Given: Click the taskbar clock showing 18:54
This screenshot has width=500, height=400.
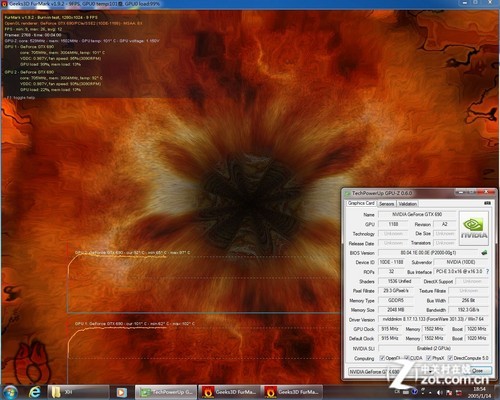Looking at the screenshot, I should [x=479, y=392].
